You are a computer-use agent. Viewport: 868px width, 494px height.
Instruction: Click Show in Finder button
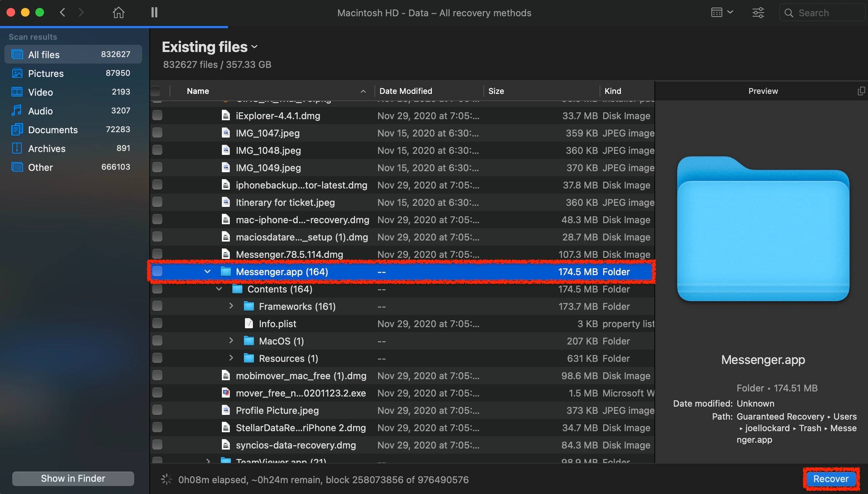(x=73, y=478)
